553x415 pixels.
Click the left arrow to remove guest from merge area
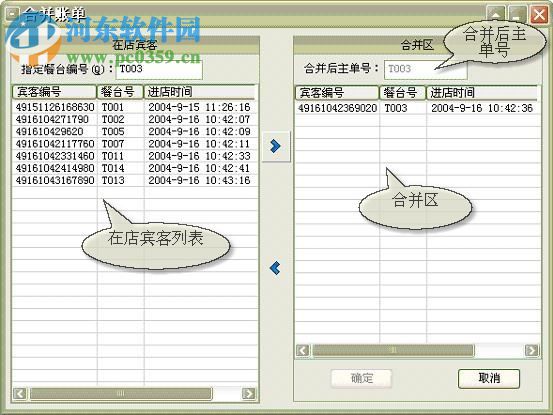(275, 268)
